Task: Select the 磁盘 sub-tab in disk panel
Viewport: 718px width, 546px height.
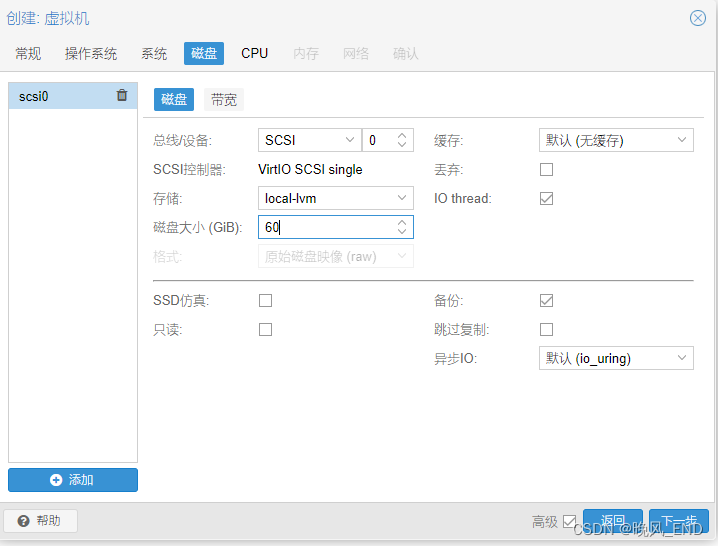Action: coord(174,99)
